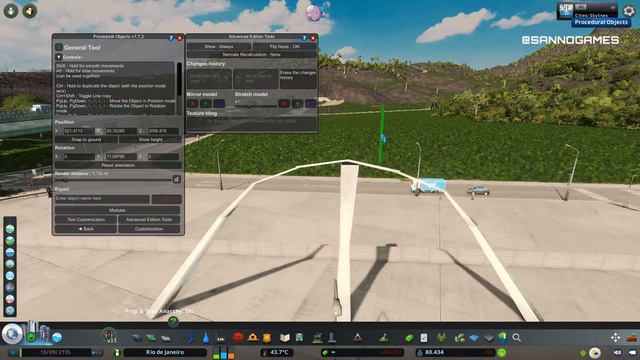Screen dimensions: 640x360
Task: Open the unique buildings monument icon
Action: pos(332,338)
